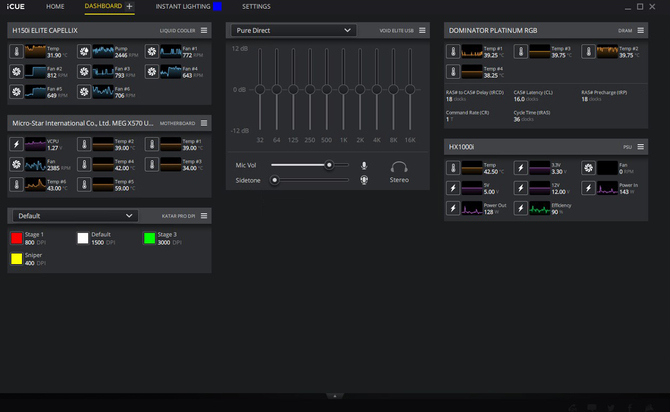The image size is (670, 412).
Task: Expand the Pure Direct EQ preset dropdown
Action: (294, 30)
